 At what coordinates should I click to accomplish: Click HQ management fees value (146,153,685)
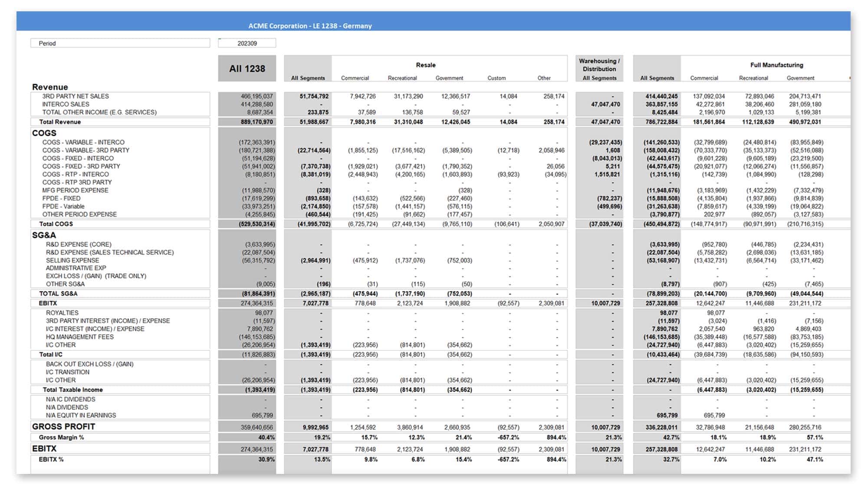pos(257,337)
